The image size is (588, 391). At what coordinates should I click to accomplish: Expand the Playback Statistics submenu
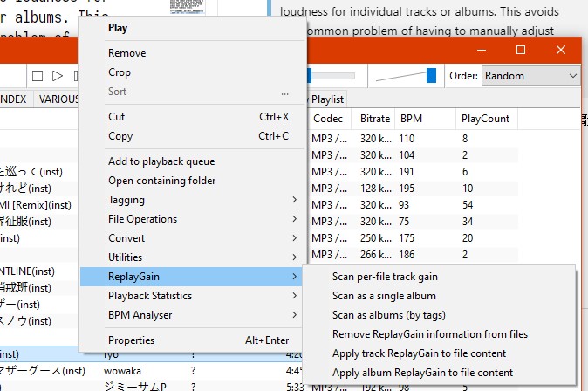(x=192, y=296)
